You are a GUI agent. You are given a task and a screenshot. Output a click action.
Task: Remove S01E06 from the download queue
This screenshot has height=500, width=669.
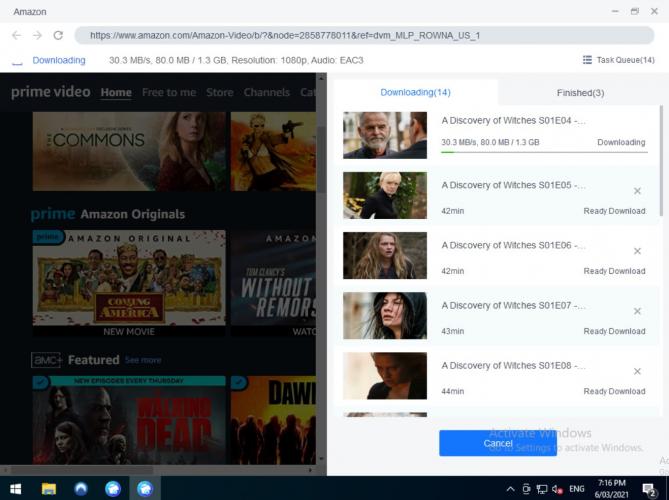637,251
